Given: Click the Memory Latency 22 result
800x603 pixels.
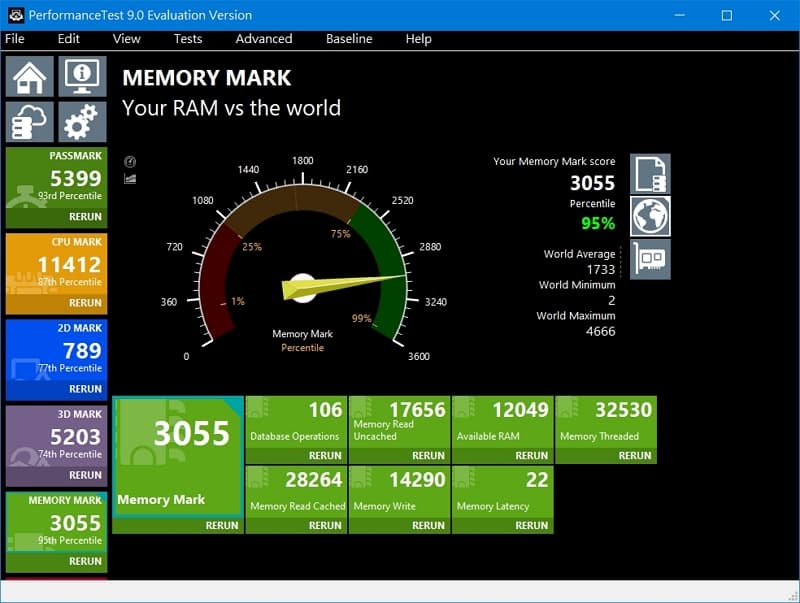Looking at the screenshot, I should [x=503, y=492].
